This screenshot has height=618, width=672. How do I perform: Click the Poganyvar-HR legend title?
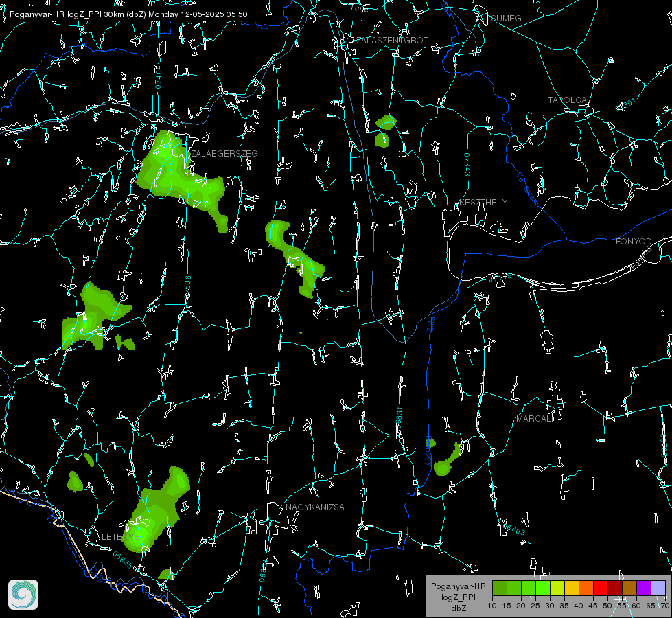[459, 586]
